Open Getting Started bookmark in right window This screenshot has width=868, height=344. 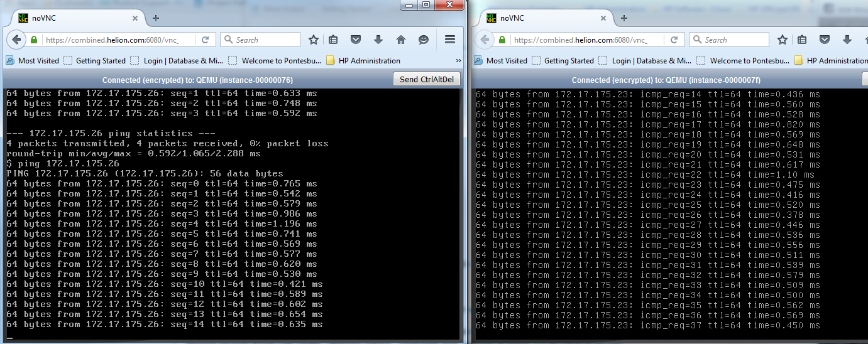(563, 61)
